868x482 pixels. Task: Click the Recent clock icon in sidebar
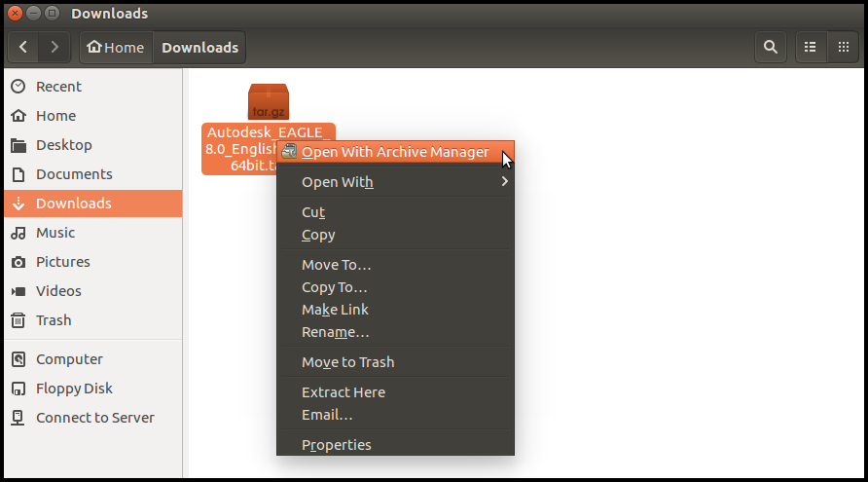[18, 87]
